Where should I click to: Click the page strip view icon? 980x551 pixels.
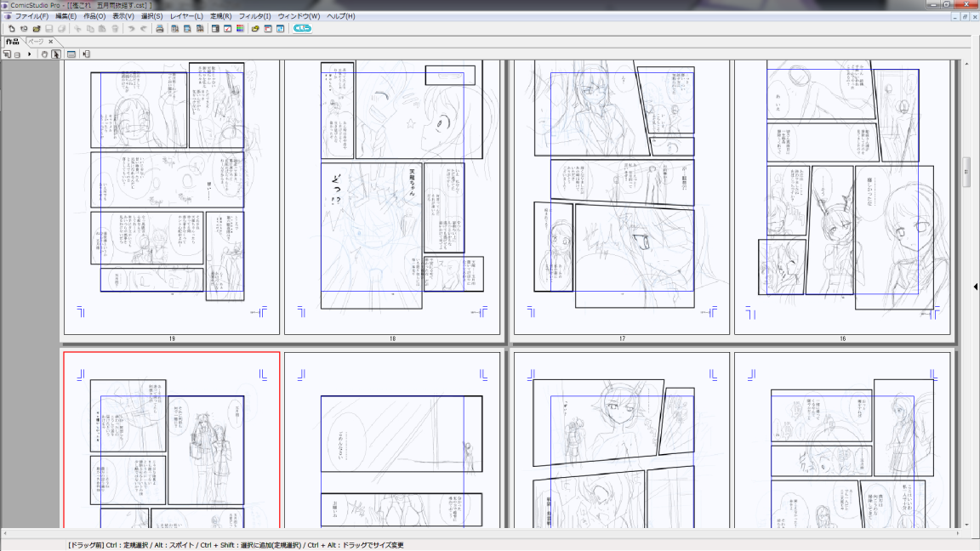(x=71, y=54)
